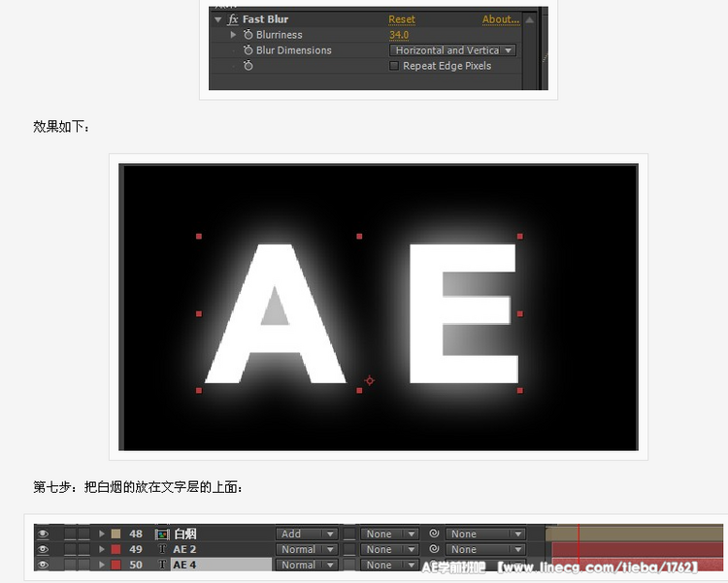
Task: Open blending mode dropdown for AE 4
Action: 307,565
